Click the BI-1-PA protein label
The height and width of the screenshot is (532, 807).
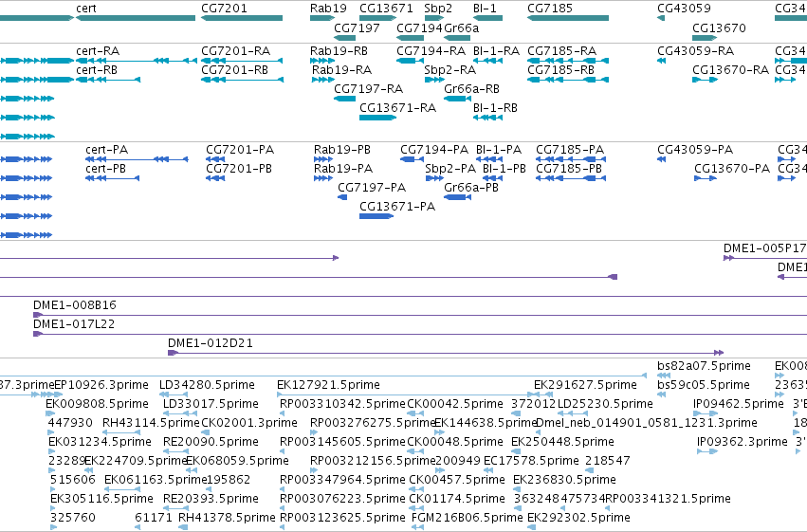point(499,150)
